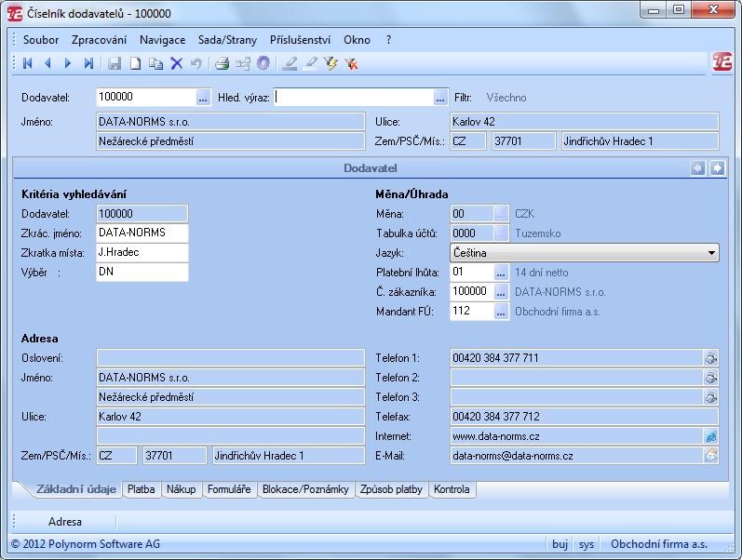
Task: Open the Č. zákazníka lookup button
Action: pos(501,292)
